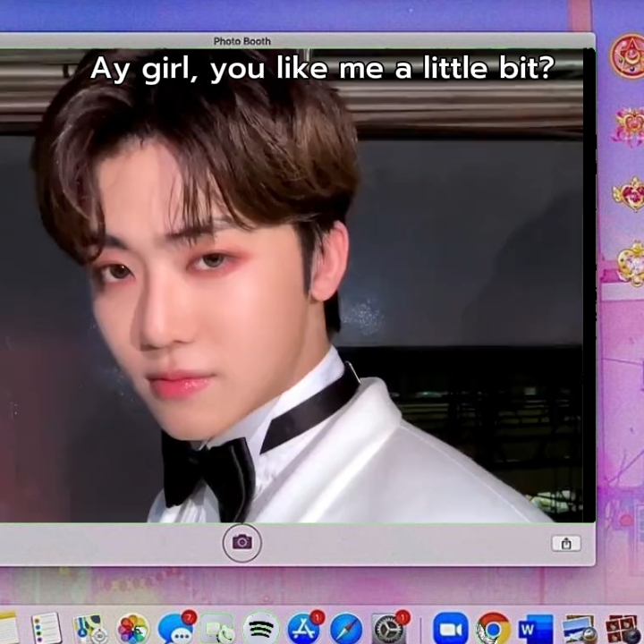The width and height of the screenshot is (644, 644).
Task: Click the Photo Booth dock icon
Action: (623, 629)
